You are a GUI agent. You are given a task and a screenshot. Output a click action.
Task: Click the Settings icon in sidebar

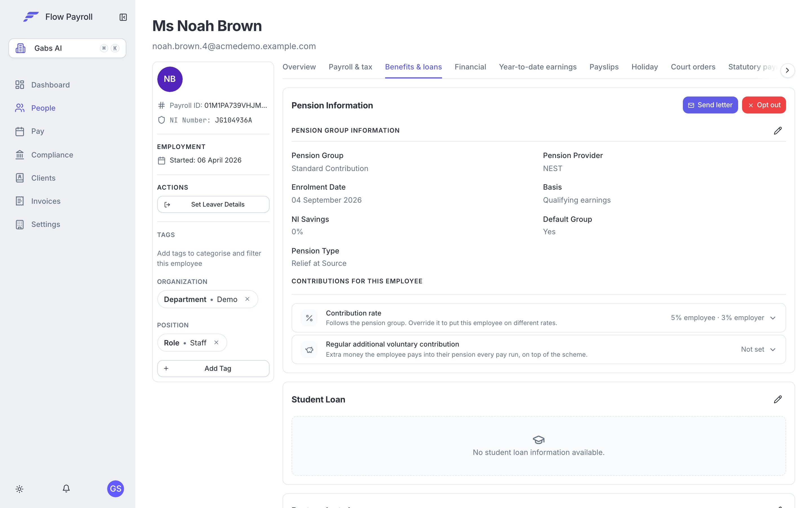click(20, 224)
